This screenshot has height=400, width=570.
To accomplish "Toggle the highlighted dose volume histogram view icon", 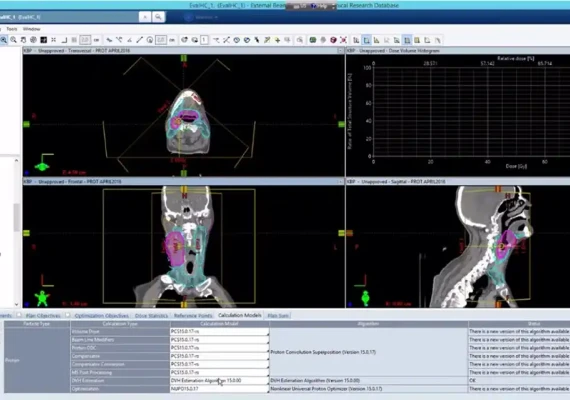I will tap(367, 40).
